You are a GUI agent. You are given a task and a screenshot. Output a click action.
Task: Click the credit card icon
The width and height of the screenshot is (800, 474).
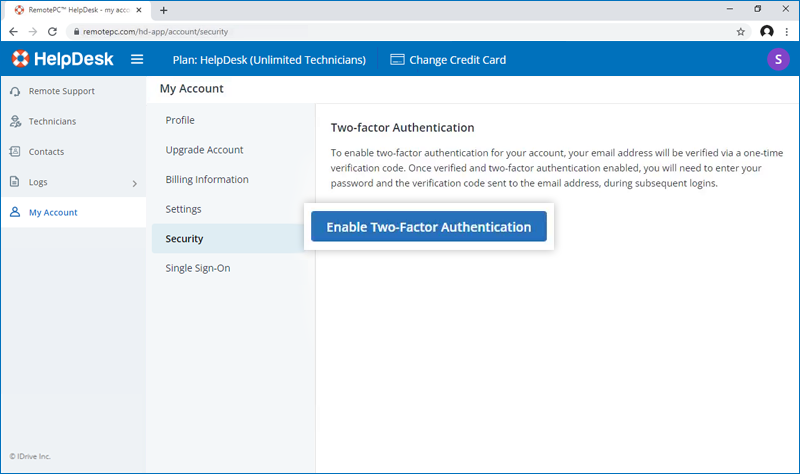[397, 59]
